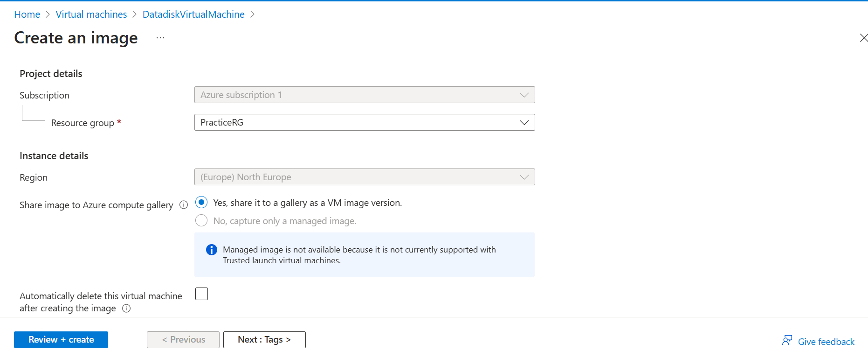The width and height of the screenshot is (868, 358).
Task: Click the Region field label
Action: (34, 177)
